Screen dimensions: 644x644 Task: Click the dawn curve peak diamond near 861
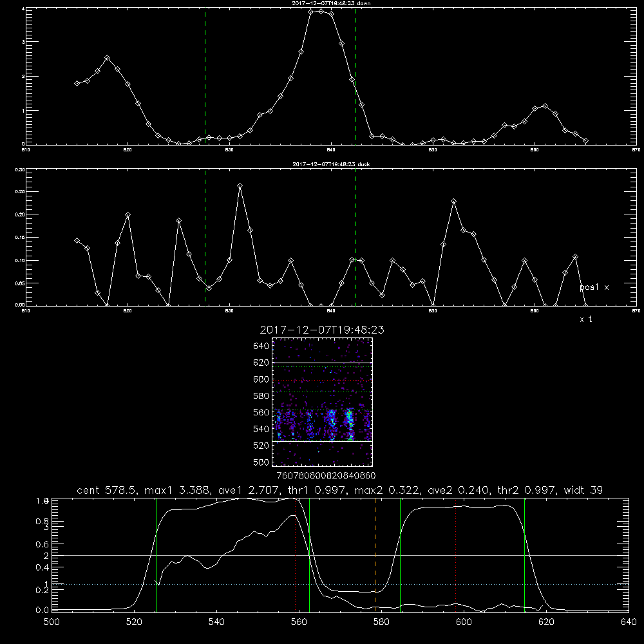545,106
